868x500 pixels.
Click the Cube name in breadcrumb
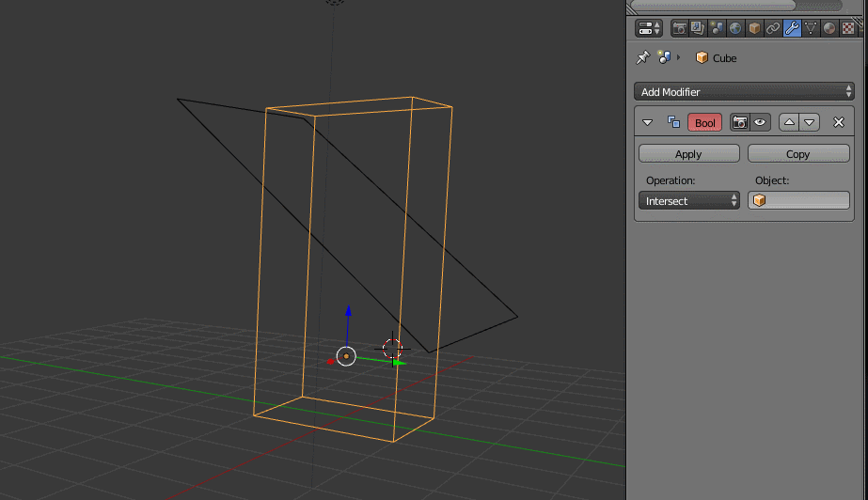click(x=724, y=58)
